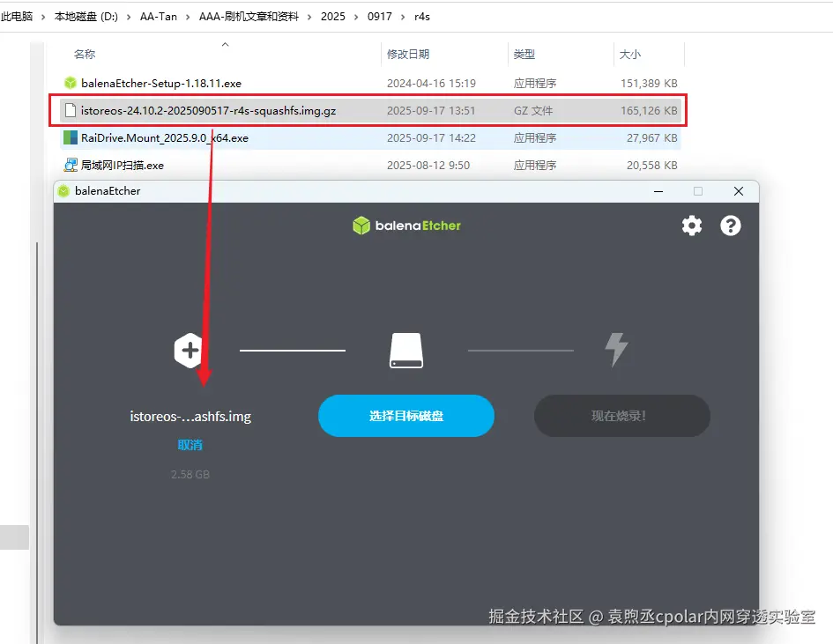Sort by 名称 column header
The height and width of the screenshot is (644, 833).
click(85, 54)
